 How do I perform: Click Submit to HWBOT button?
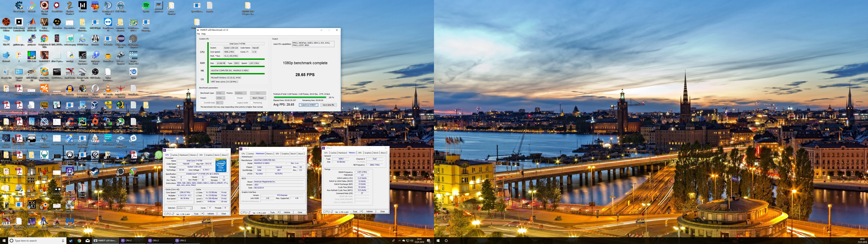[308, 105]
